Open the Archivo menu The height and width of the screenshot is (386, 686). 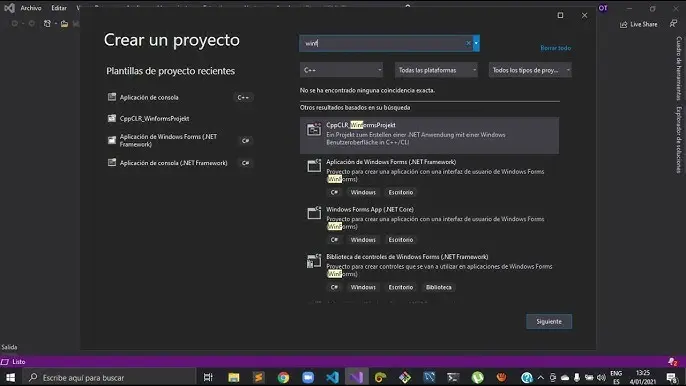pyautogui.click(x=31, y=8)
